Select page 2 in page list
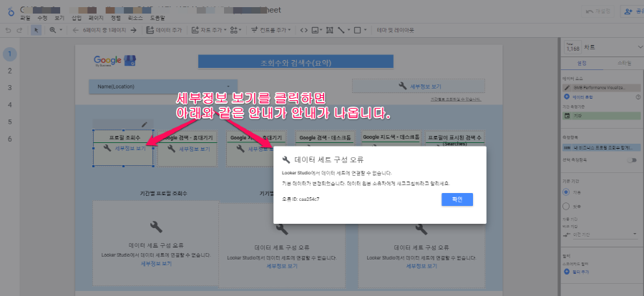This screenshot has height=296, width=644. point(10,71)
